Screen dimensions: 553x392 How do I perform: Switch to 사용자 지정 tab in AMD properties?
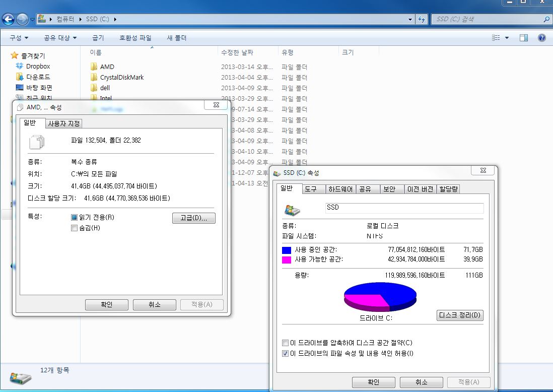pos(64,123)
